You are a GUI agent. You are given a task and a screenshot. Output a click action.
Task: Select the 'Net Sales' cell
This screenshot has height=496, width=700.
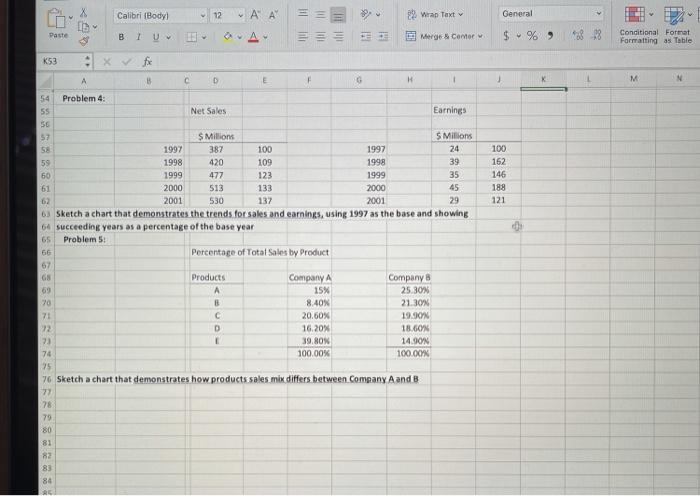(216, 111)
